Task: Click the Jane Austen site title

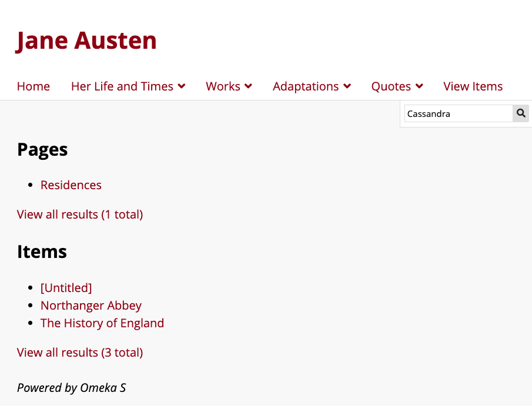Action: click(86, 41)
